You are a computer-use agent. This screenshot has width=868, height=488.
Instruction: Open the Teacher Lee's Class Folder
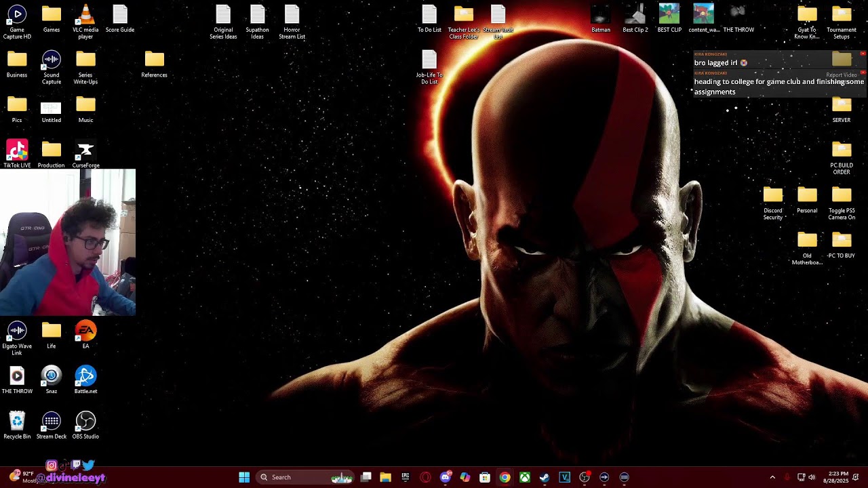pos(464,22)
